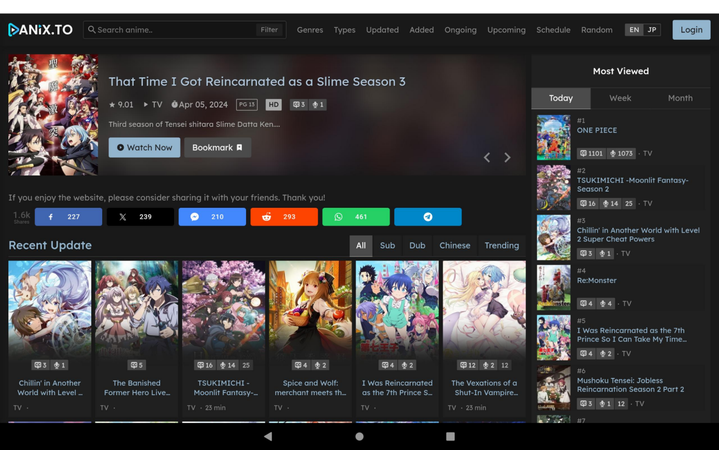Viewport: 719px width, 450px height.
Task: Click subtitle count badge 1101 on One Piece
Action: [x=591, y=153]
